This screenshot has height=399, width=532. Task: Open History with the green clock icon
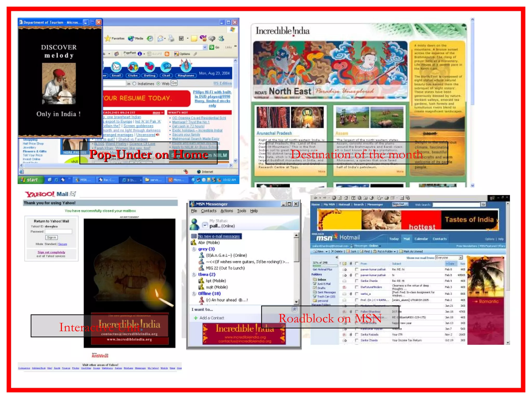[x=150, y=38]
